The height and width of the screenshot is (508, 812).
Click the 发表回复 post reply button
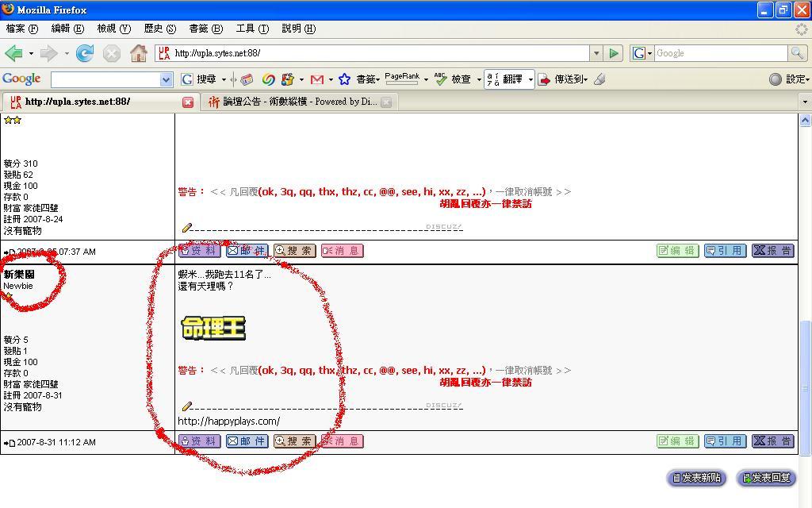[x=766, y=478]
